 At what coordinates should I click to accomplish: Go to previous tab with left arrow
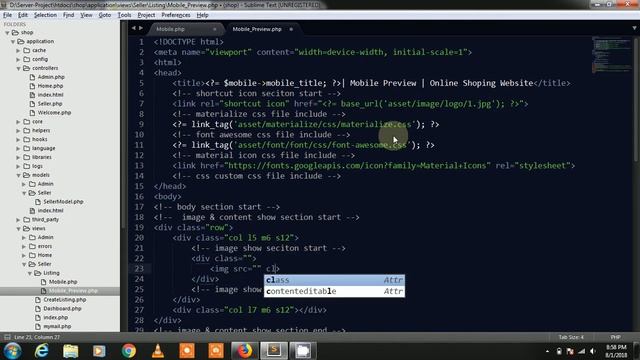coord(133,28)
